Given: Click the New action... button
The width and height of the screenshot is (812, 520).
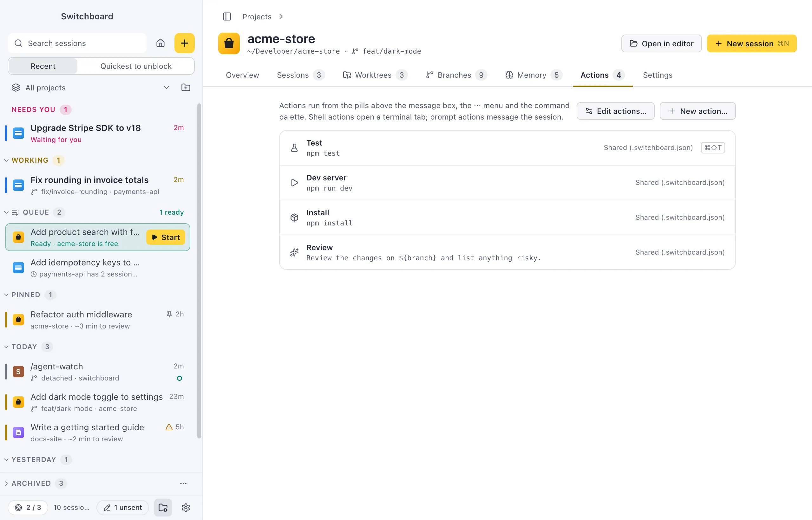Looking at the screenshot, I should (697, 111).
